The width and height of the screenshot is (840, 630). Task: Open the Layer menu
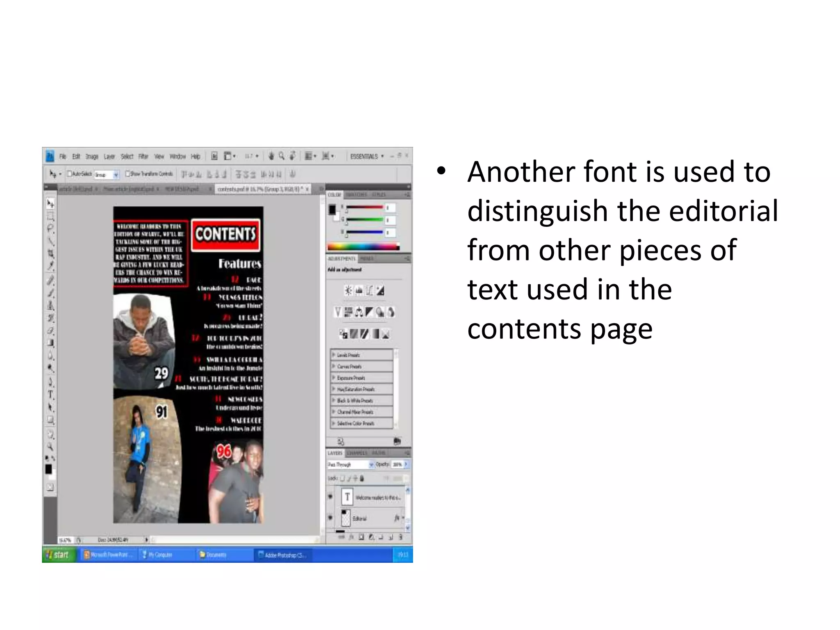pyautogui.click(x=109, y=156)
